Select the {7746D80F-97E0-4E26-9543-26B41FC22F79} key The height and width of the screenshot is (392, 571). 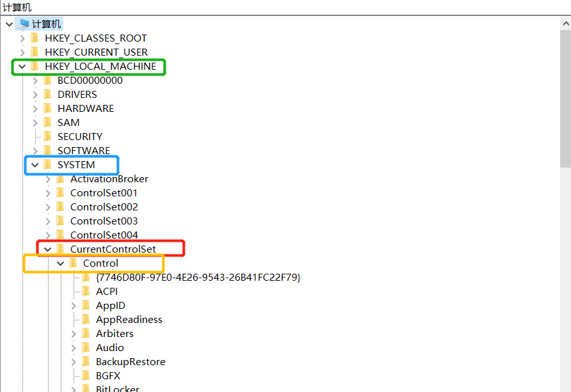click(198, 278)
